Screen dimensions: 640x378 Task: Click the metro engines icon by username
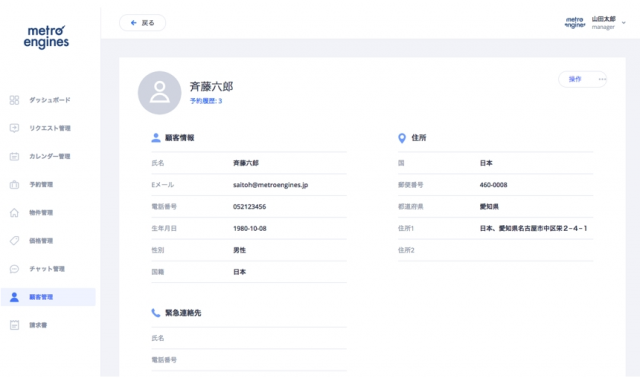click(x=575, y=23)
